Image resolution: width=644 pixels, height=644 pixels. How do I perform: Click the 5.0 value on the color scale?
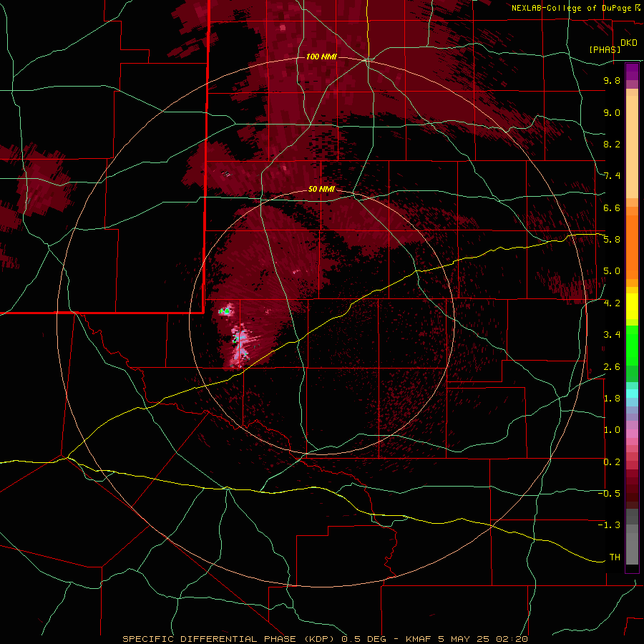click(612, 271)
